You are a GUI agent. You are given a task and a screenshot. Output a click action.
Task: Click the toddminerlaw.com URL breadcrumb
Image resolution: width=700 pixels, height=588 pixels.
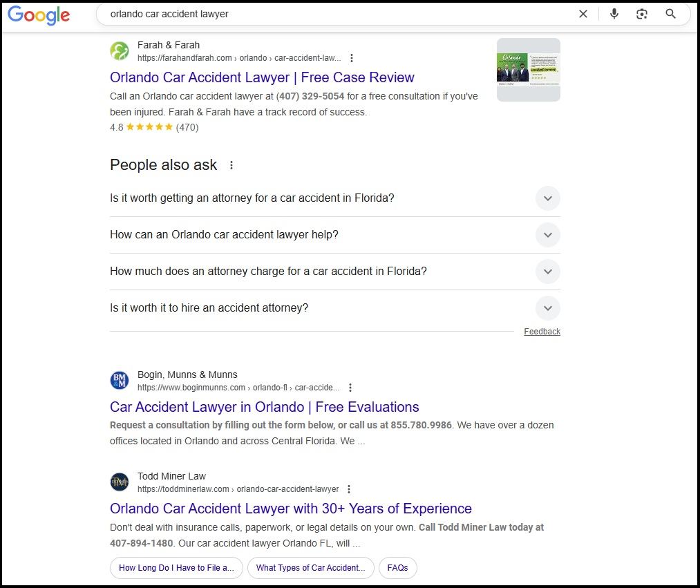click(238, 489)
